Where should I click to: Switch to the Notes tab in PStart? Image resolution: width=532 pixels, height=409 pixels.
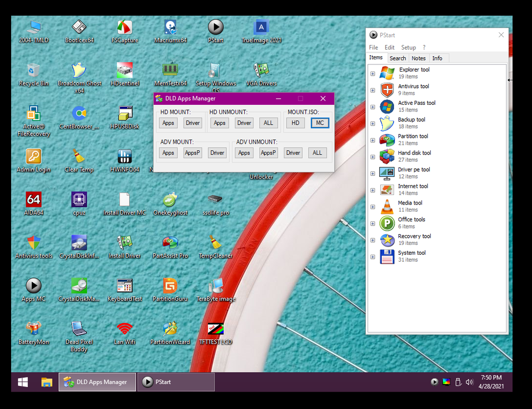tap(419, 58)
